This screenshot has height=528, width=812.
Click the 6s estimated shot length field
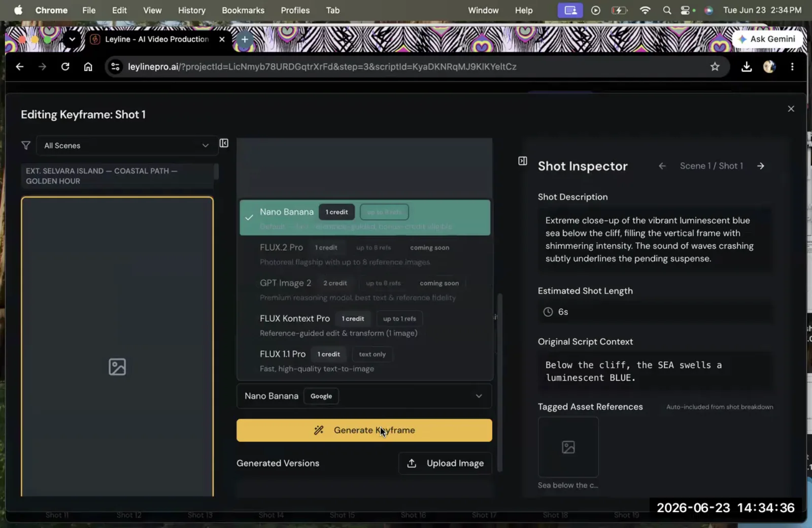coord(655,312)
